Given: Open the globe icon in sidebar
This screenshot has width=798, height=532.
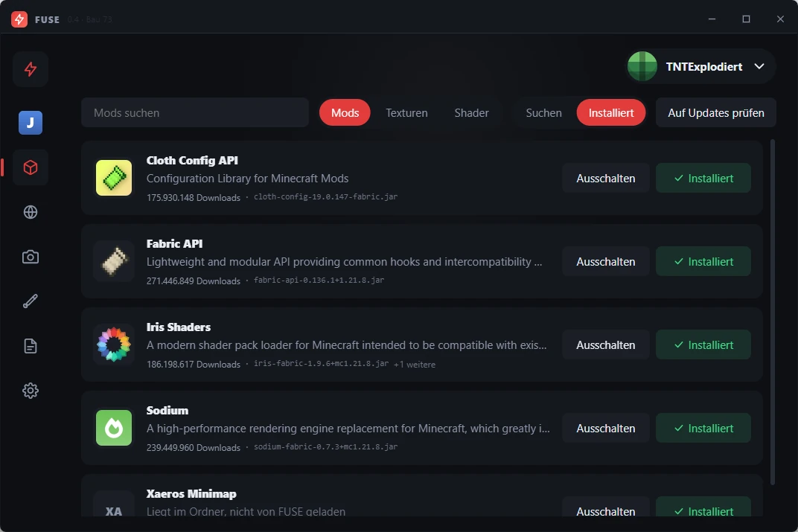Looking at the screenshot, I should [x=31, y=212].
